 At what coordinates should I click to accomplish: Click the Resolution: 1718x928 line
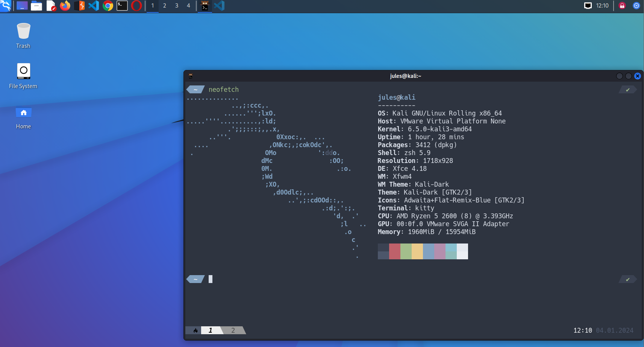pos(415,161)
